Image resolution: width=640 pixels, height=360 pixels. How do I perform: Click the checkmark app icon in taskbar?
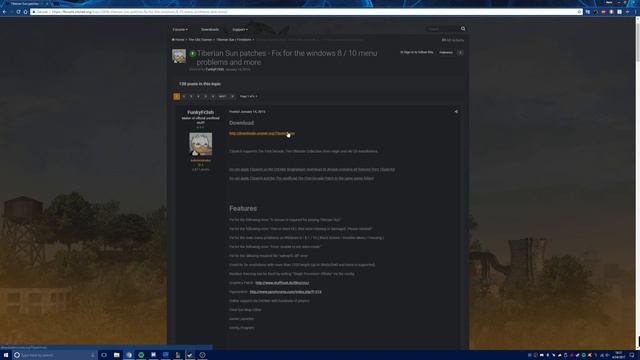tap(190, 355)
